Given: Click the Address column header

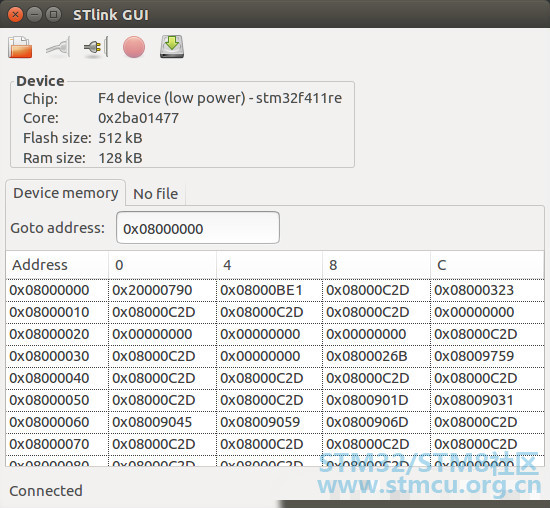Looking at the screenshot, I should [57, 265].
